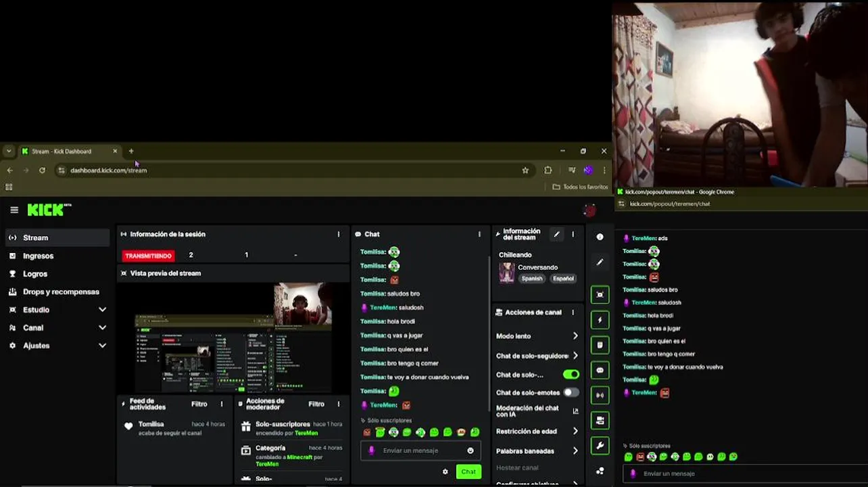Click the KICK logo
Viewport: 868px width, 487px height.
click(49, 210)
